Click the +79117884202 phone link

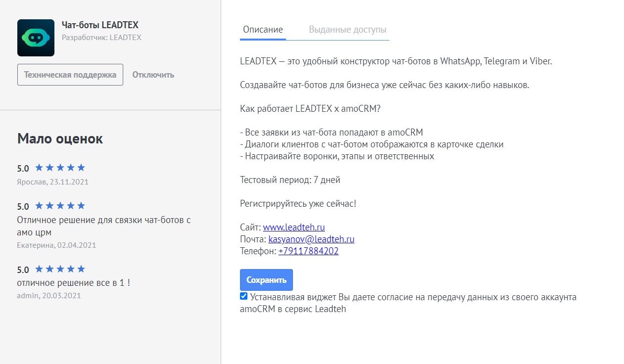click(308, 251)
